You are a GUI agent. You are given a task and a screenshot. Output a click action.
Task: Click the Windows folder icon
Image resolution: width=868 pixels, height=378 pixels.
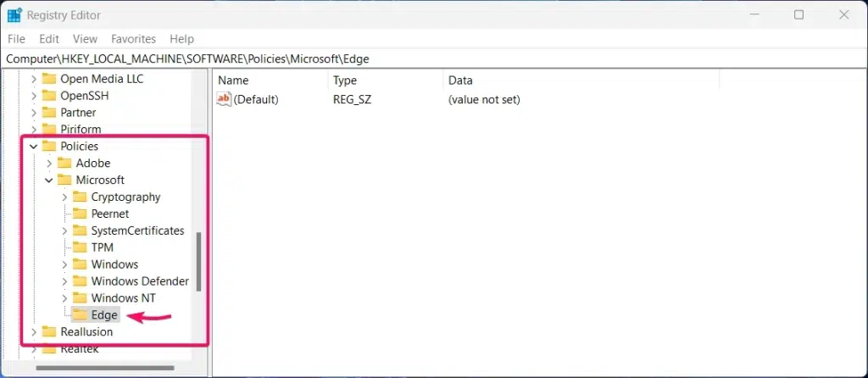[80, 264]
